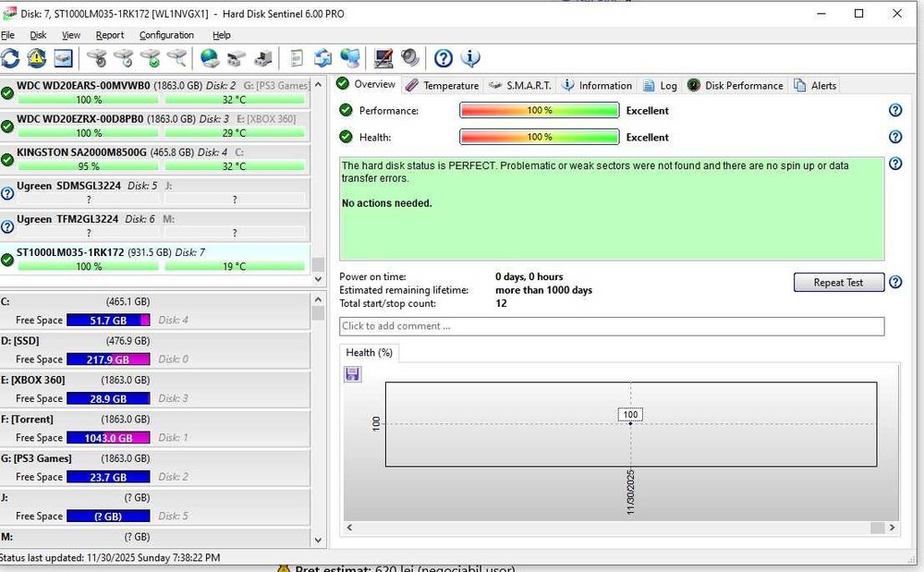Select Ugreen SDMSGL3224 disk entry

pyautogui.click(x=155, y=192)
